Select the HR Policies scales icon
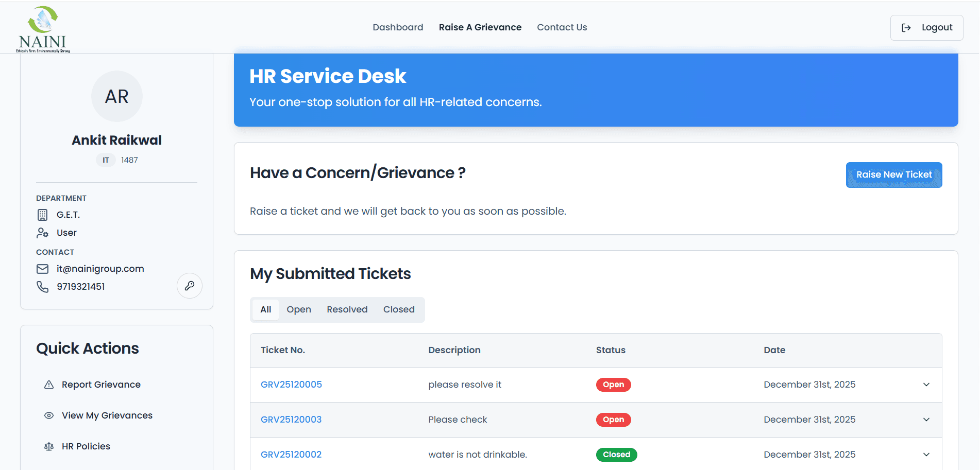Screen dimensions: 980x470 [48, 446]
